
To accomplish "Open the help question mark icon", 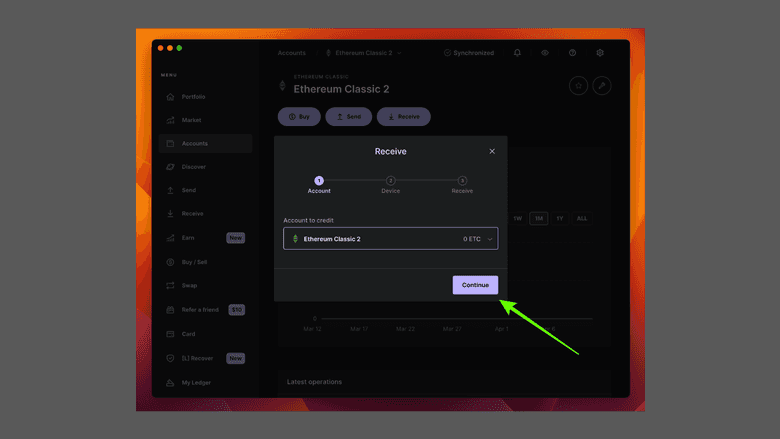I will [x=572, y=53].
